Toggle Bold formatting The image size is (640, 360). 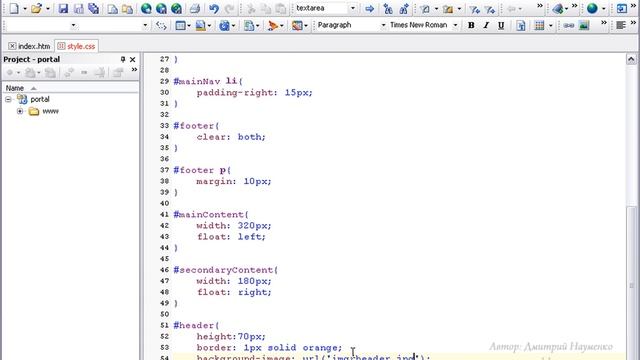click(471, 25)
